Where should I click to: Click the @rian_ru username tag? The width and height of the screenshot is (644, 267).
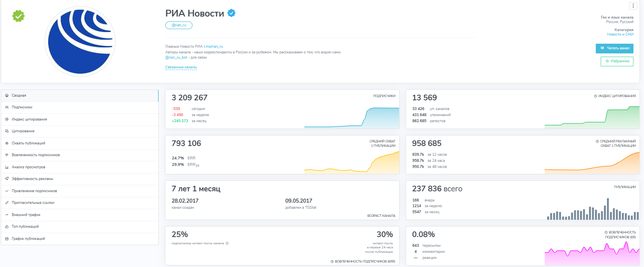tap(179, 25)
